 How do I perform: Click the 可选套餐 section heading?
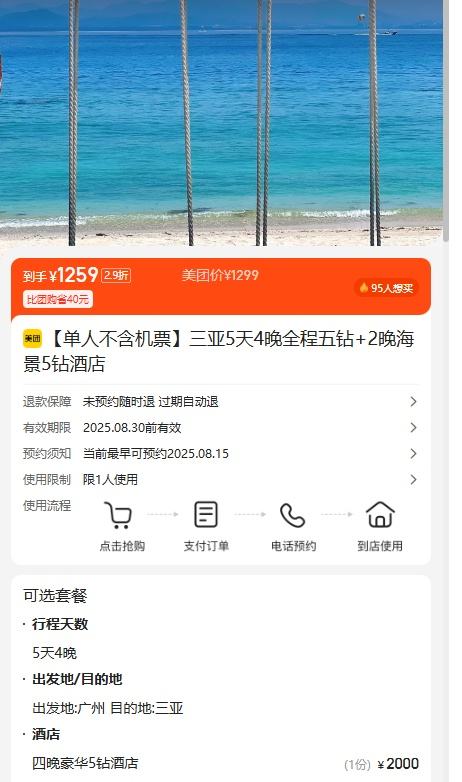[x=55, y=595]
